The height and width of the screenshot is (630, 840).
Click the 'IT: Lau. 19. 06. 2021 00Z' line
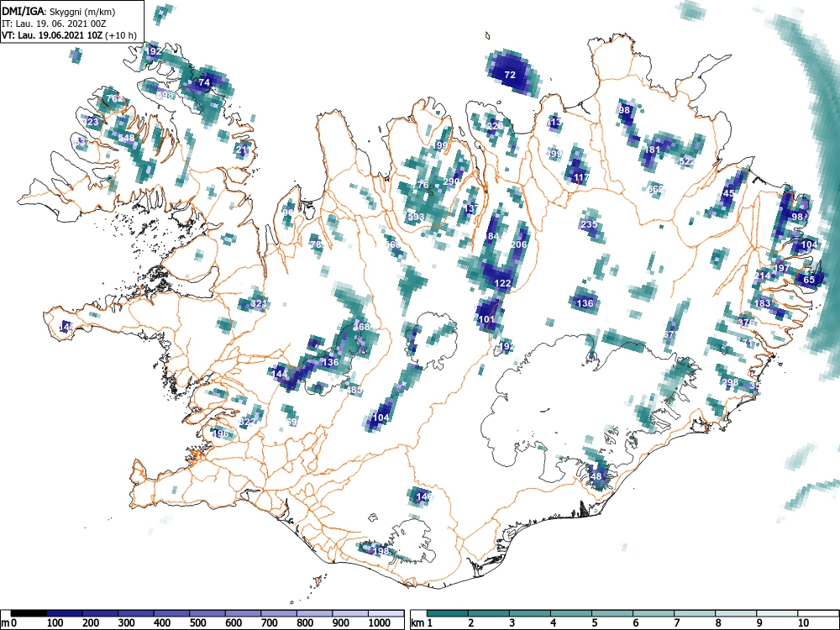coord(55,24)
